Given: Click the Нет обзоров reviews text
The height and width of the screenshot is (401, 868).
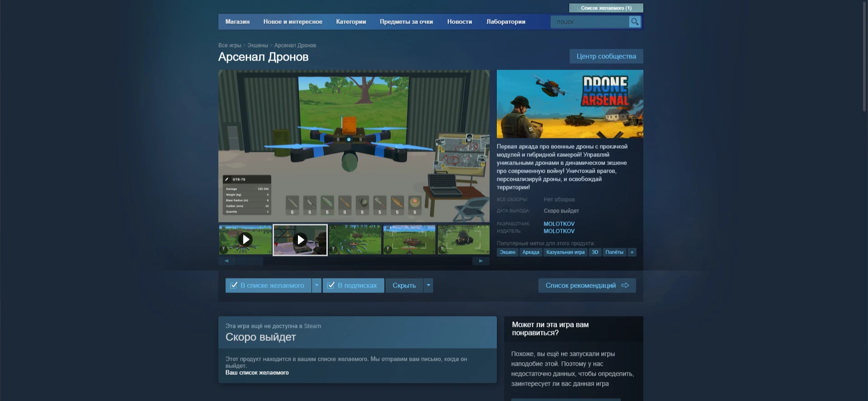Looking at the screenshot, I should click(559, 199).
